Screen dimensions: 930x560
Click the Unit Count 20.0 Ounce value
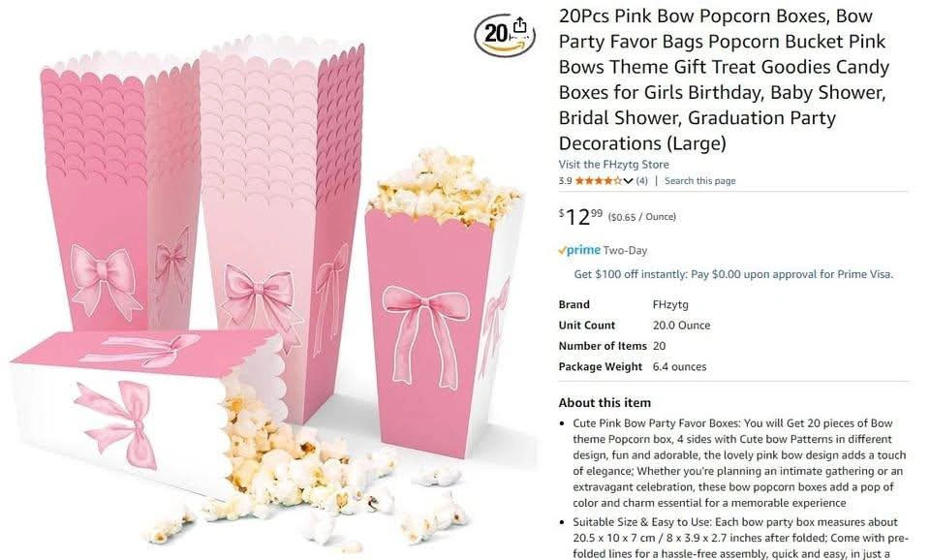pyautogui.click(x=681, y=326)
